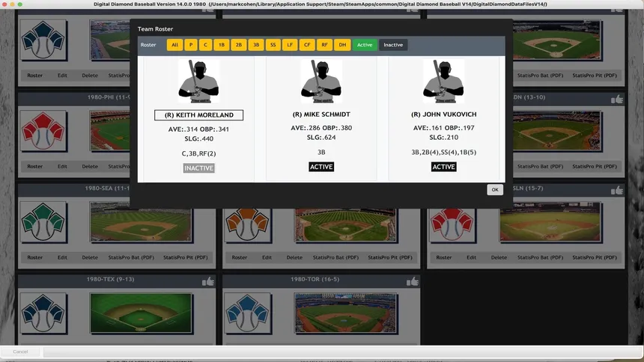Filter roster by 1B position

[222, 45]
